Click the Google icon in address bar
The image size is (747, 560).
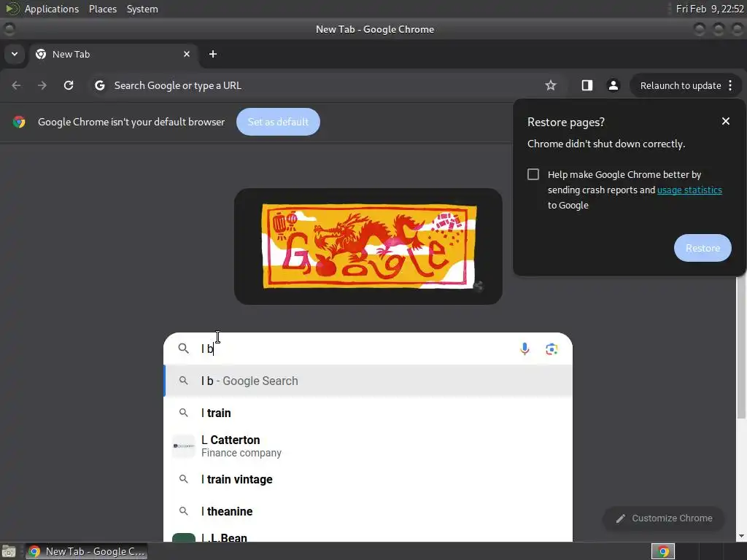coord(99,85)
